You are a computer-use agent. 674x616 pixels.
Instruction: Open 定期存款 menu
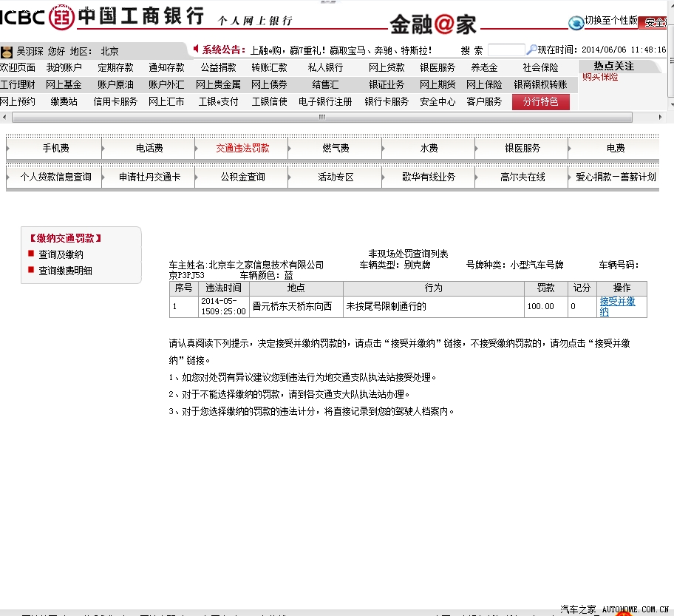click(x=115, y=67)
